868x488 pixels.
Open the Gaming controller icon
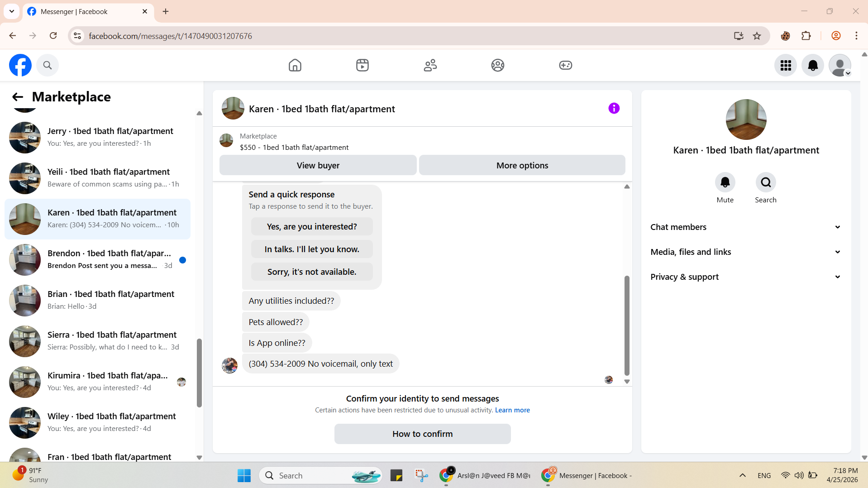[x=566, y=65]
